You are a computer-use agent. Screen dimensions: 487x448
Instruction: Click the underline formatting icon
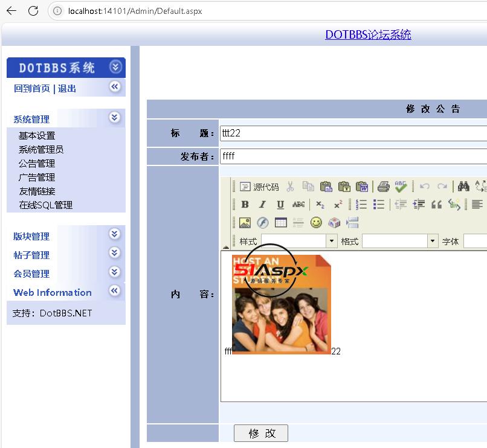pyautogui.click(x=280, y=205)
